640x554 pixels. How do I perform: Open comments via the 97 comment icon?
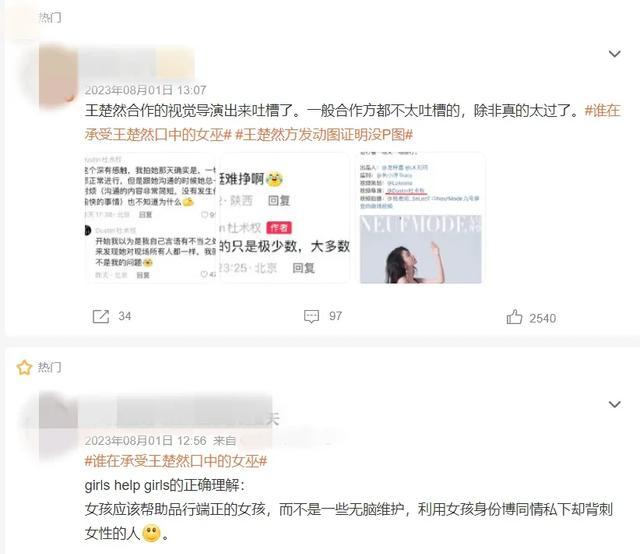pos(311,316)
